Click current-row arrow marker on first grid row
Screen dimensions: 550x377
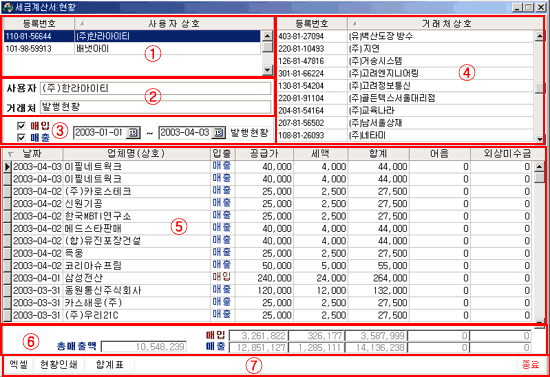pos(7,167)
